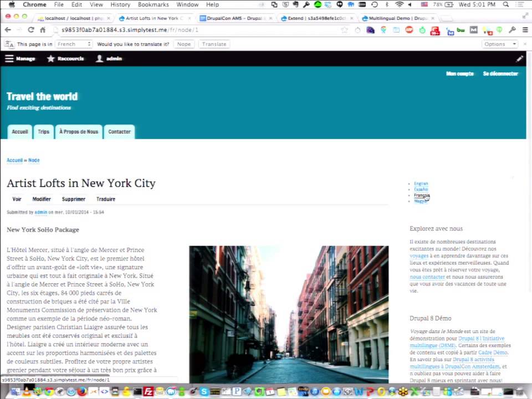Switch site language to English
The height and width of the screenshot is (399, 532).
click(421, 183)
